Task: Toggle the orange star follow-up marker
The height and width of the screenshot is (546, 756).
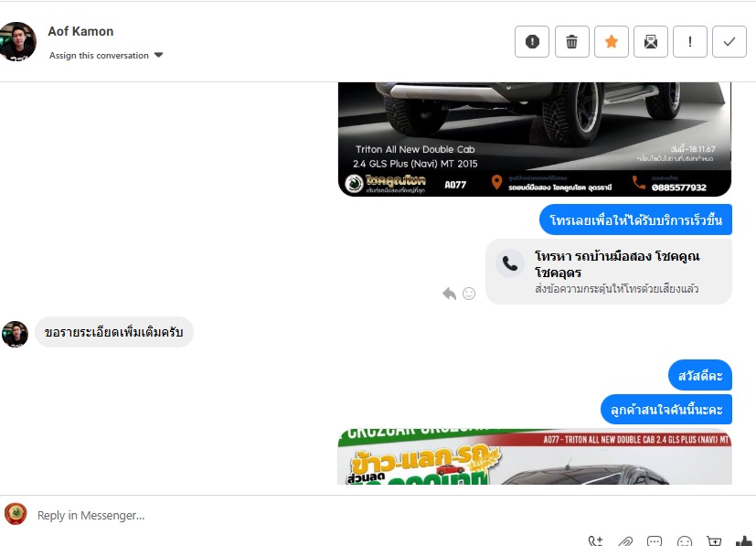Action: pos(612,41)
